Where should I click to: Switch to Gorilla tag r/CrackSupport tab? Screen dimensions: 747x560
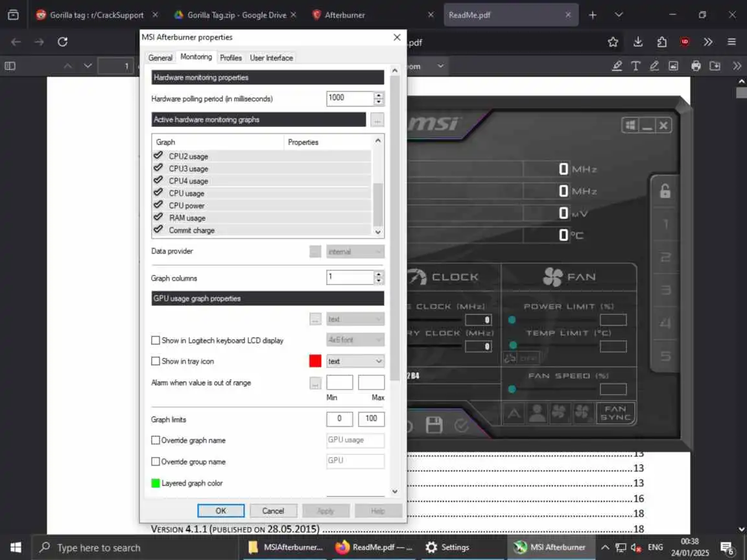[x=96, y=15]
